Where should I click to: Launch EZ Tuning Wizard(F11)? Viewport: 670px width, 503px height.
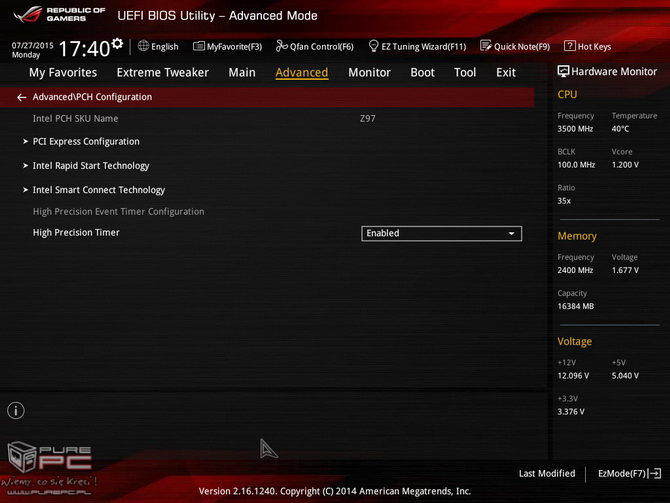point(417,46)
